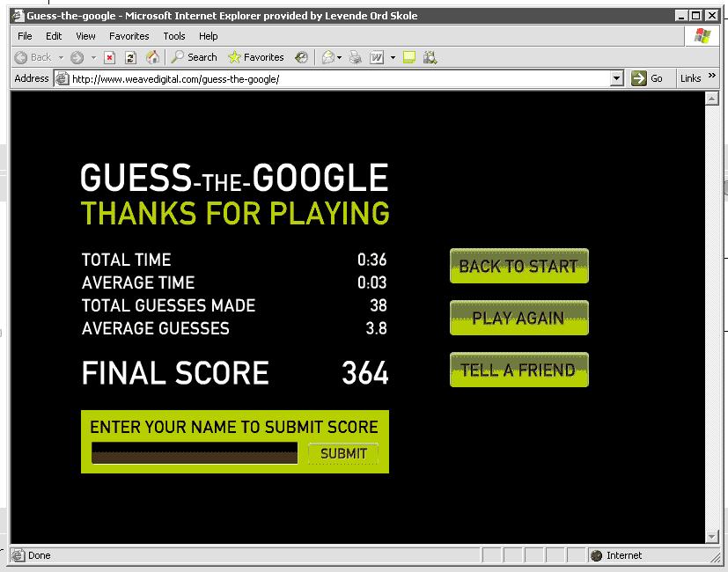This screenshot has width=728, height=572.
Task: Click the address bar URL text
Action: tap(175, 79)
